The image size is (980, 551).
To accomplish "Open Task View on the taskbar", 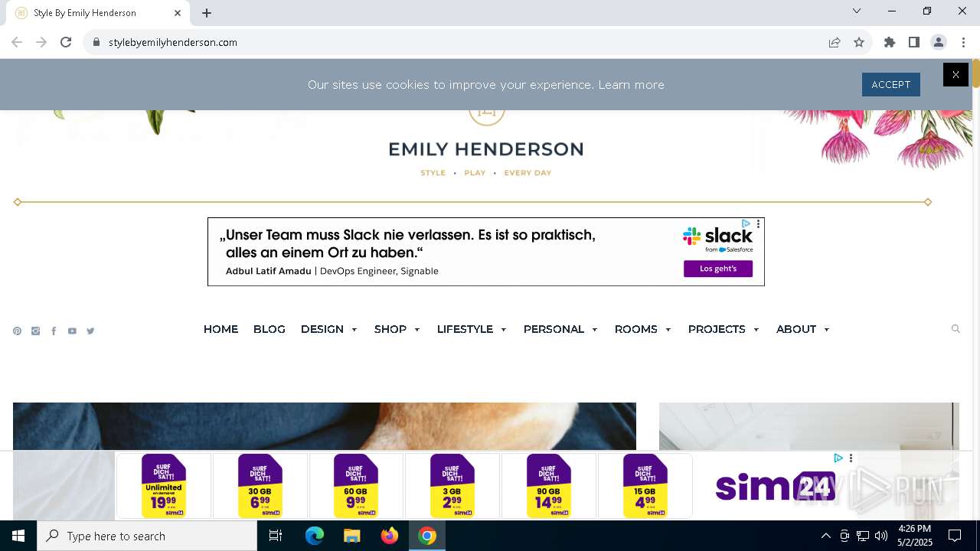I will point(276,536).
